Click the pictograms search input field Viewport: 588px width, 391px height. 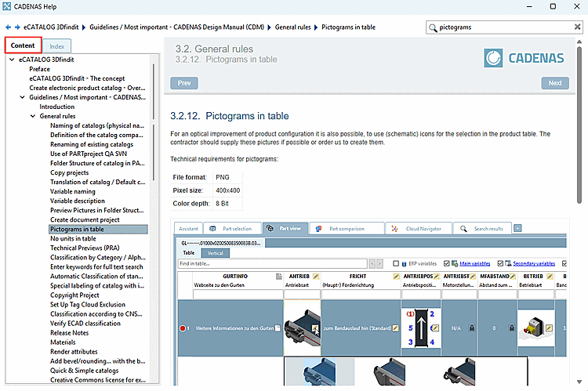(x=502, y=27)
